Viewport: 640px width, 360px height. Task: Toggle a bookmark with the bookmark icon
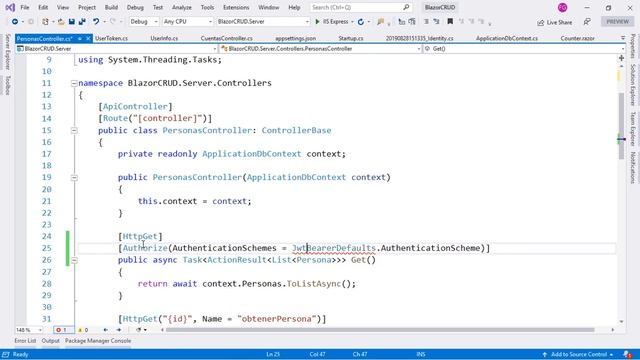point(450,22)
